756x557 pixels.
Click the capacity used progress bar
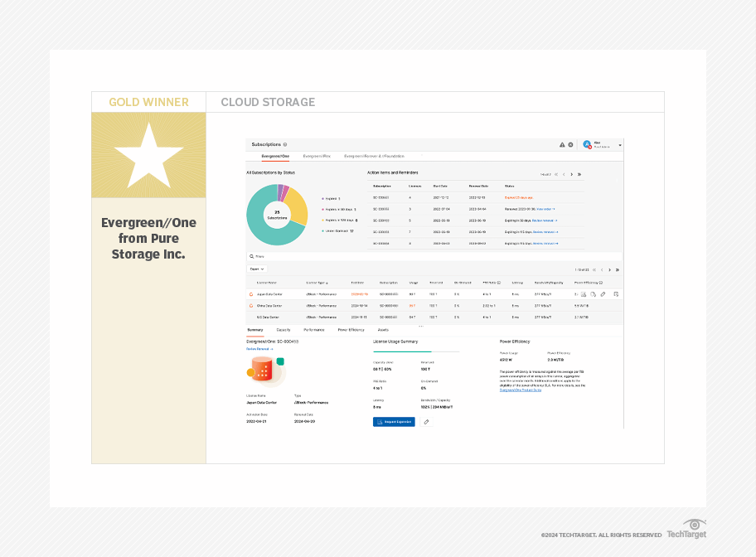(x=414, y=352)
